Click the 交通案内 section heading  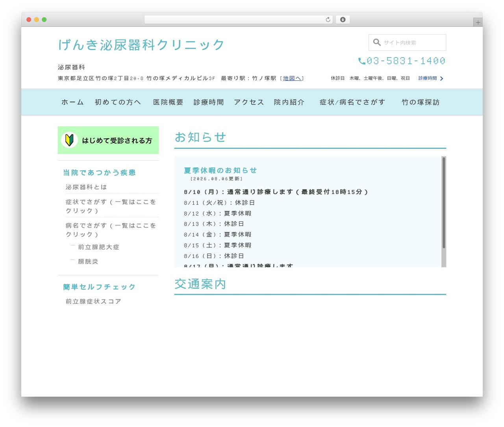pyautogui.click(x=200, y=284)
